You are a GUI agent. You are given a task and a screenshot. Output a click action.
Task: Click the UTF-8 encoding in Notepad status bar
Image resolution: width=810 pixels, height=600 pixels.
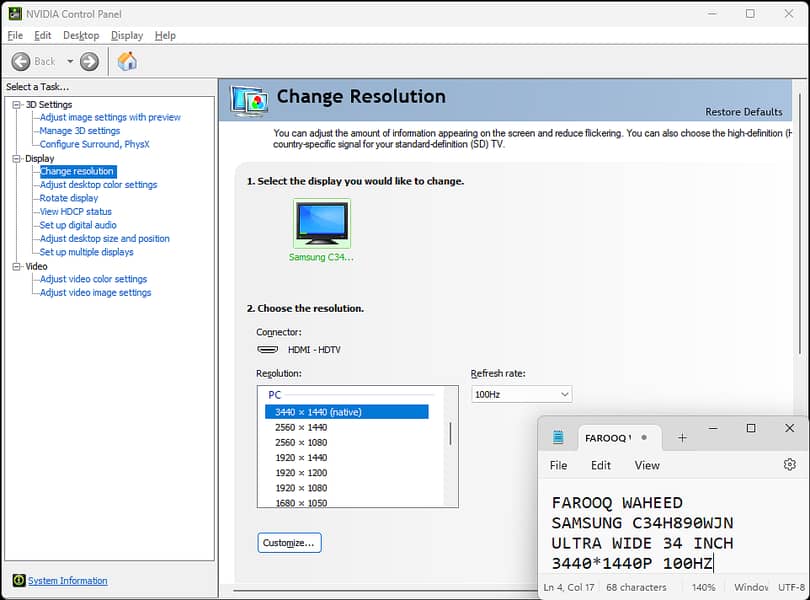[791, 587]
